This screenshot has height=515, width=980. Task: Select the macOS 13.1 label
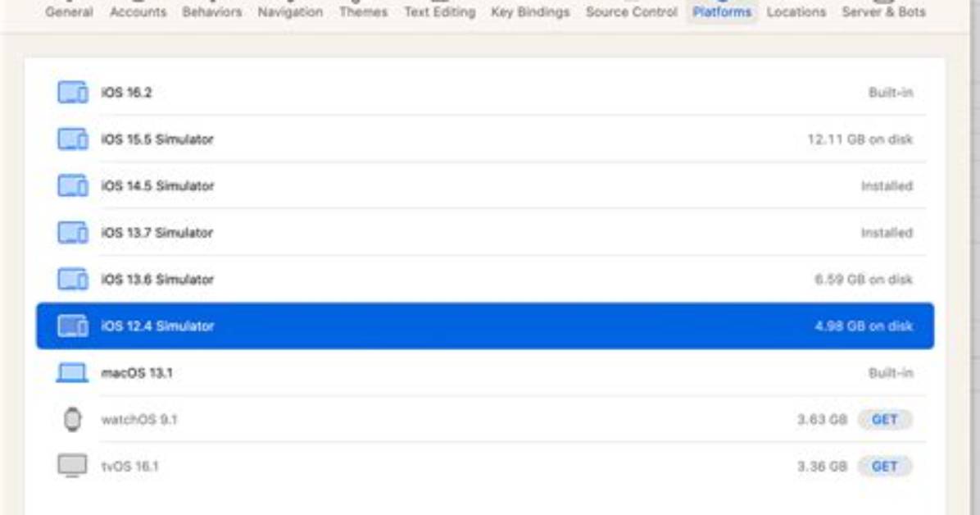[x=137, y=373]
